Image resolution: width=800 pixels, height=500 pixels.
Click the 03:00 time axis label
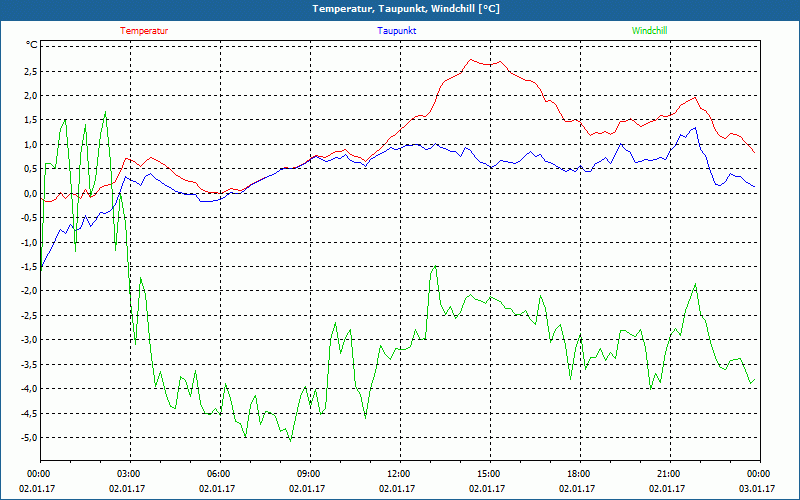pos(131,473)
